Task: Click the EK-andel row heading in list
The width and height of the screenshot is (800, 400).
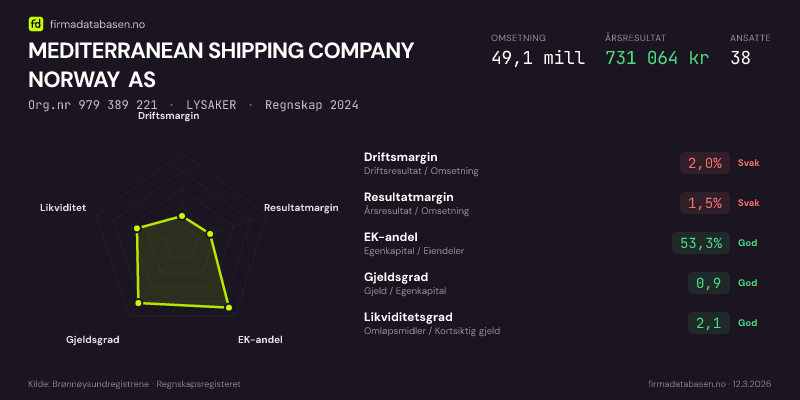Action: tap(383, 237)
